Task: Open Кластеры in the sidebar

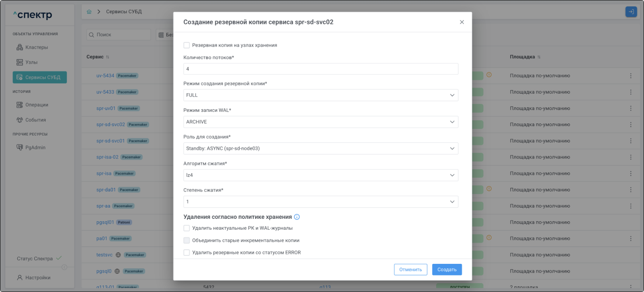Action: (36, 47)
